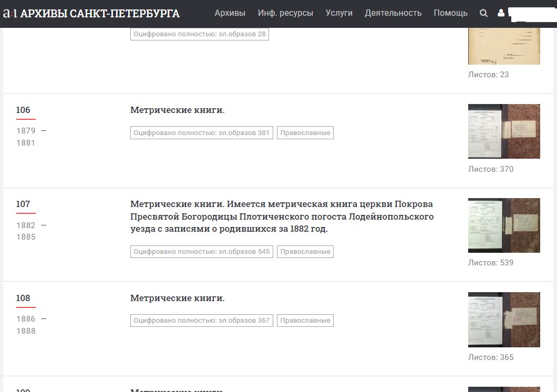Click the year 1888 of record 108
The height and width of the screenshot is (392, 557).
[26, 331]
